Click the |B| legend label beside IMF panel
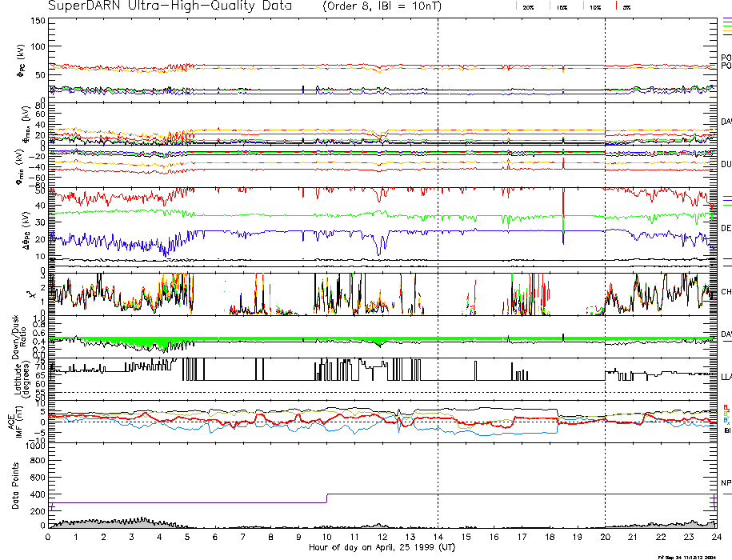 click(x=726, y=430)
